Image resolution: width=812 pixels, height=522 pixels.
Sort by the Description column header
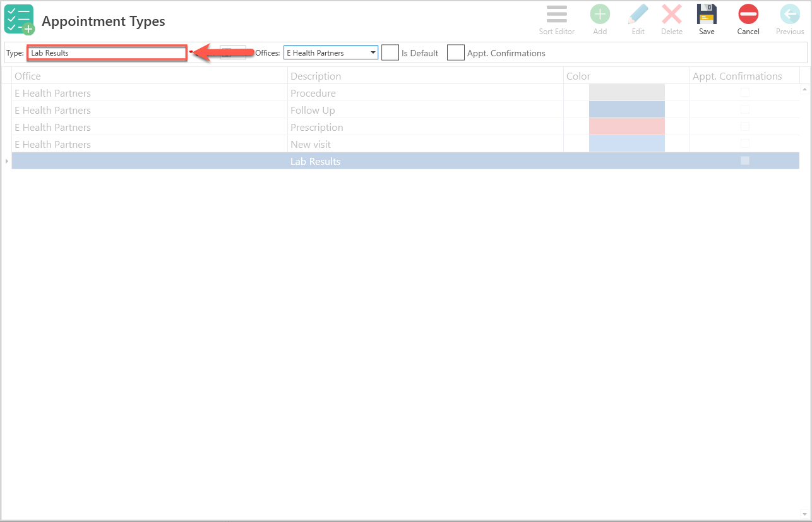pos(426,76)
